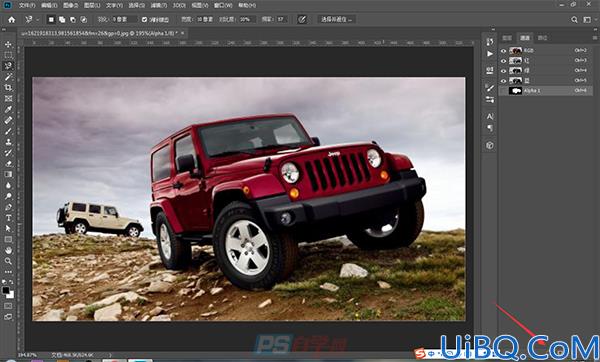Select the Rectangular Marquee tool

tap(8, 55)
